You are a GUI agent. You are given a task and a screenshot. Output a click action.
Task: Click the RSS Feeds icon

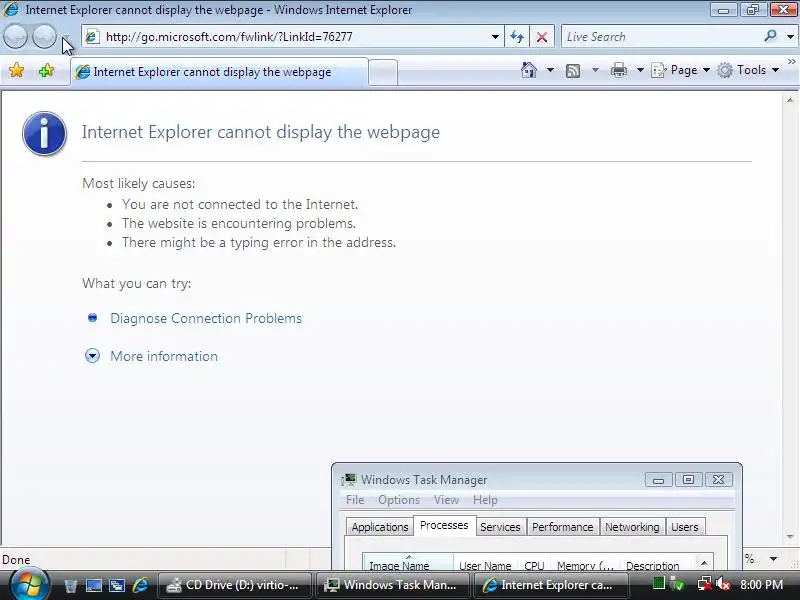click(573, 70)
